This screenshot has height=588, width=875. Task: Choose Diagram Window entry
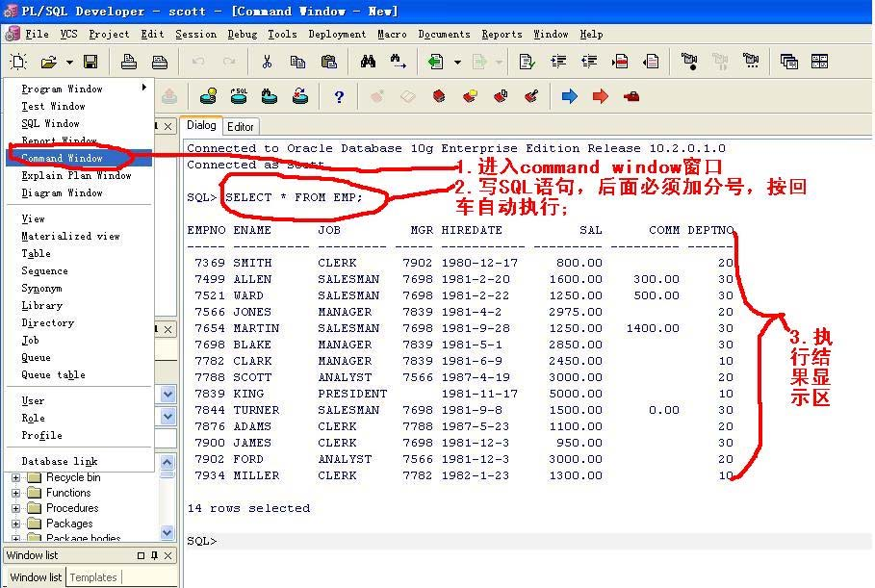tap(79, 192)
